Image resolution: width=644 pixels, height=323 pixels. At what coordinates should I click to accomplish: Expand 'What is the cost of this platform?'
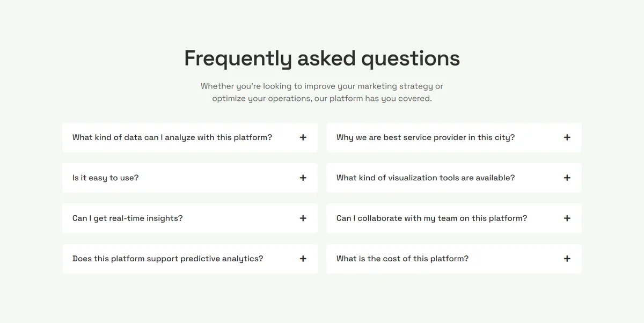(454, 259)
